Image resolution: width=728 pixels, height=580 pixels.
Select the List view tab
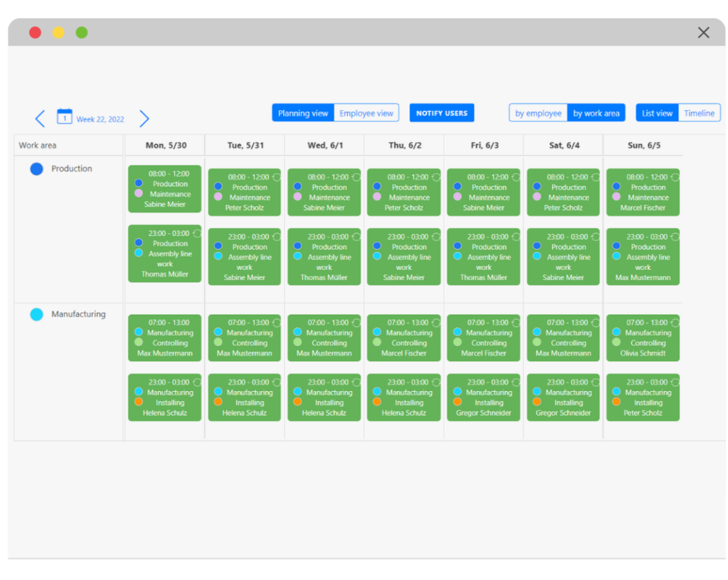[x=657, y=113]
